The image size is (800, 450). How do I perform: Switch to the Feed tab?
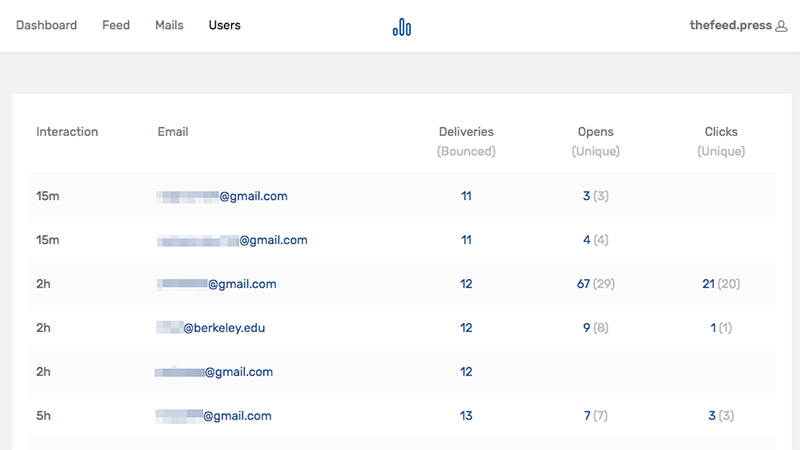(116, 25)
